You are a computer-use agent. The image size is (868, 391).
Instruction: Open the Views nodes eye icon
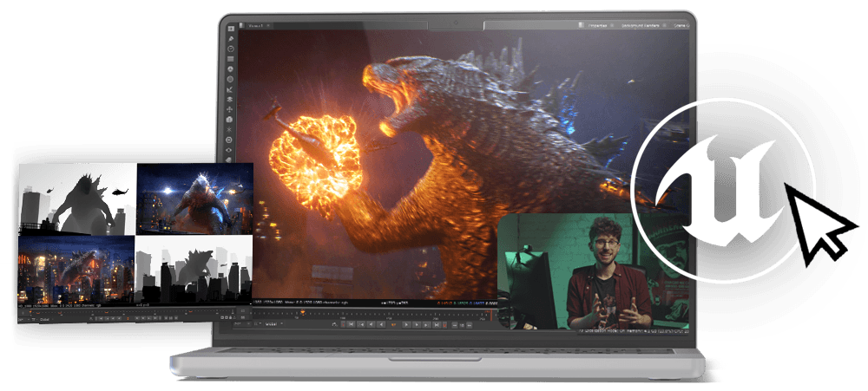click(x=230, y=150)
